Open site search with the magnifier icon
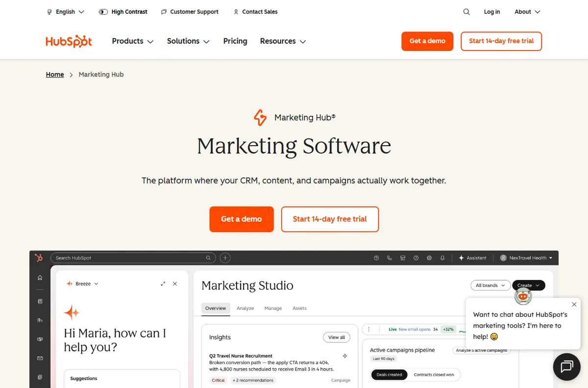 466,12
